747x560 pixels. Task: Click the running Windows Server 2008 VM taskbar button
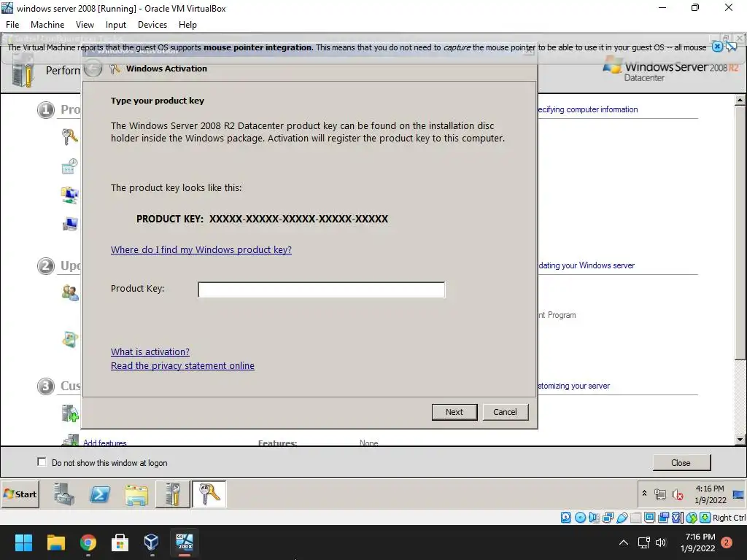(x=184, y=542)
